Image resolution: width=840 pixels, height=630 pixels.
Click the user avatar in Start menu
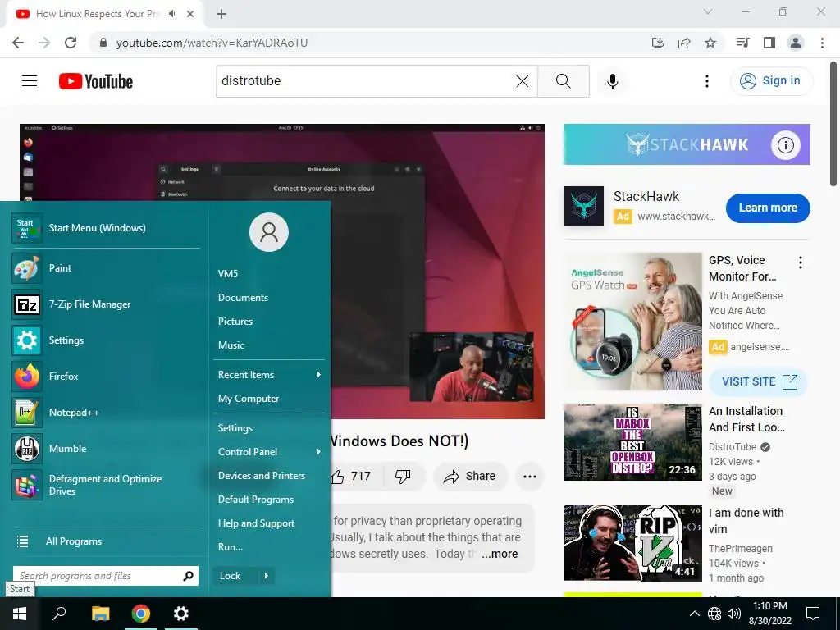[269, 232]
